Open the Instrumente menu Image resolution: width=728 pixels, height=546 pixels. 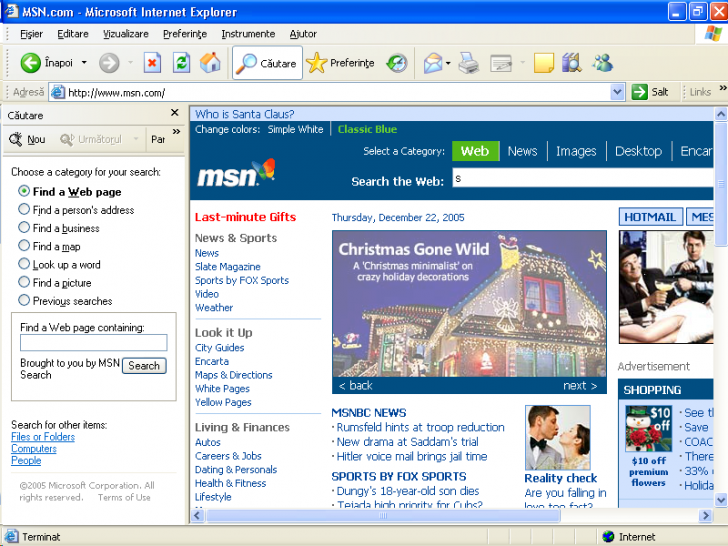point(248,34)
